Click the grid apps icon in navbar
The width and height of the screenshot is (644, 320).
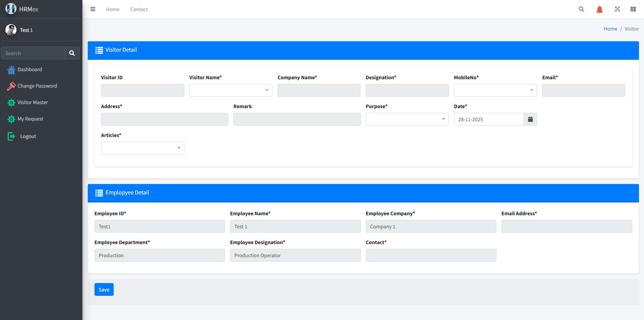pyautogui.click(x=633, y=9)
